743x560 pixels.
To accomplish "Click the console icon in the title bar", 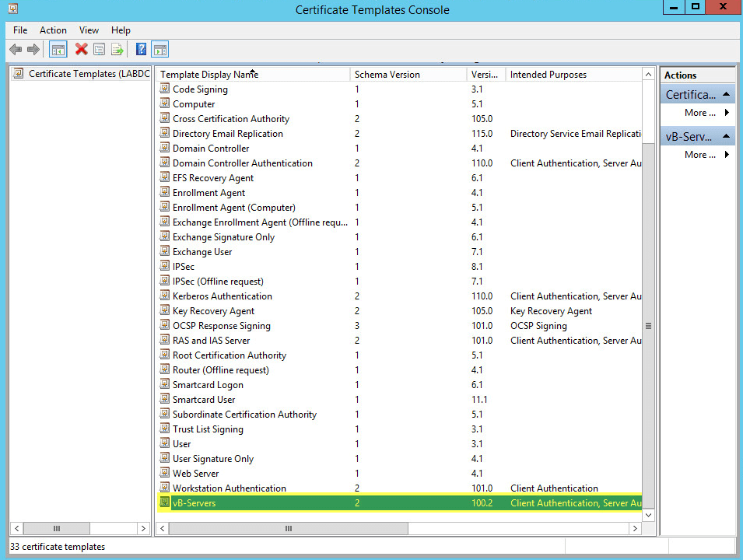I will point(13,8).
